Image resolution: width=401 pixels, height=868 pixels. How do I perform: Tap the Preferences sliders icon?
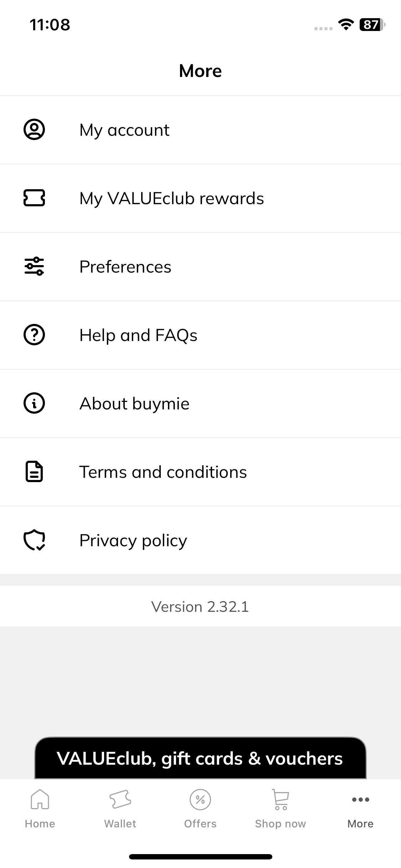[x=34, y=267]
